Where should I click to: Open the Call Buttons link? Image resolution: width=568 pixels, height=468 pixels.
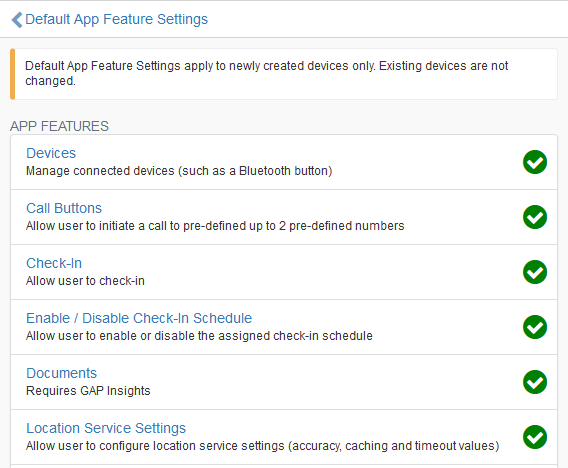(x=64, y=208)
